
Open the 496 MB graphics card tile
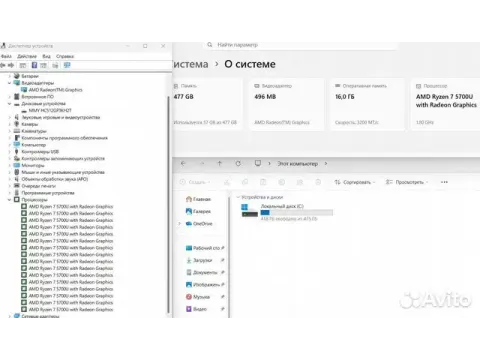tap(286, 104)
